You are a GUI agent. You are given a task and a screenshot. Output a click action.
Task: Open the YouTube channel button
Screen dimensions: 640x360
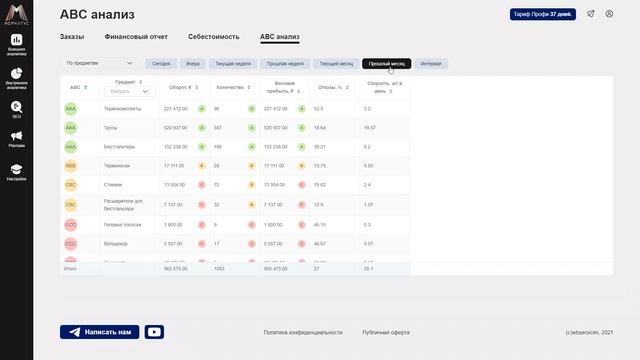click(154, 332)
